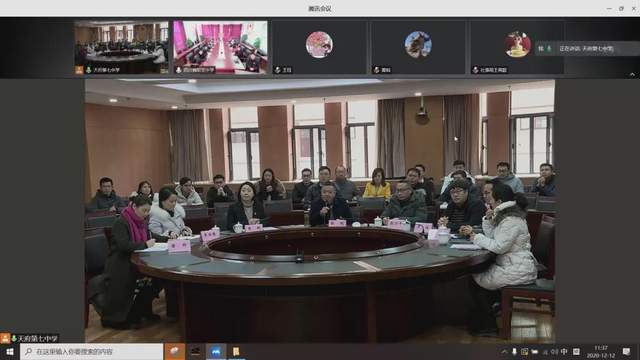
Task: Open the Windows notification center icon
Action: pos(626,351)
